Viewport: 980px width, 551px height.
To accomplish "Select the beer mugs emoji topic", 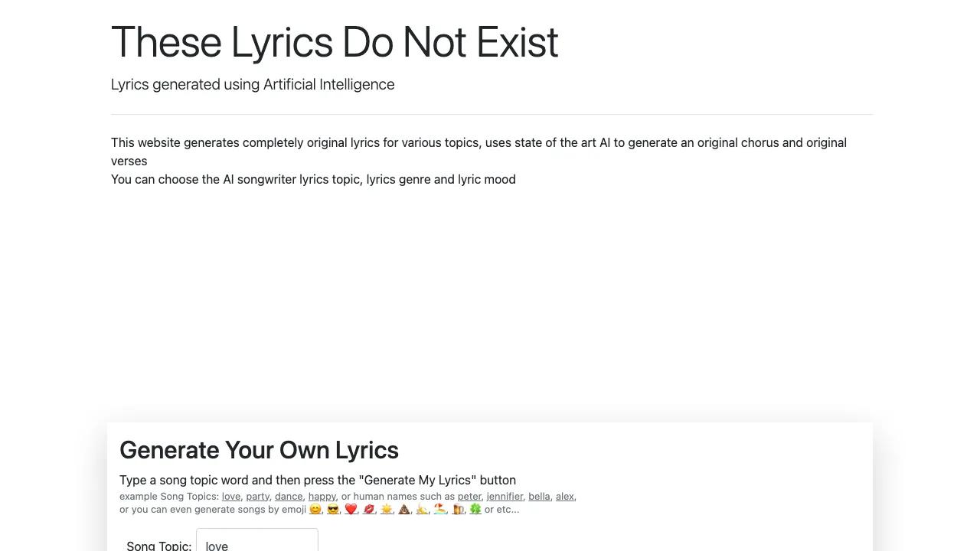I will click(458, 509).
